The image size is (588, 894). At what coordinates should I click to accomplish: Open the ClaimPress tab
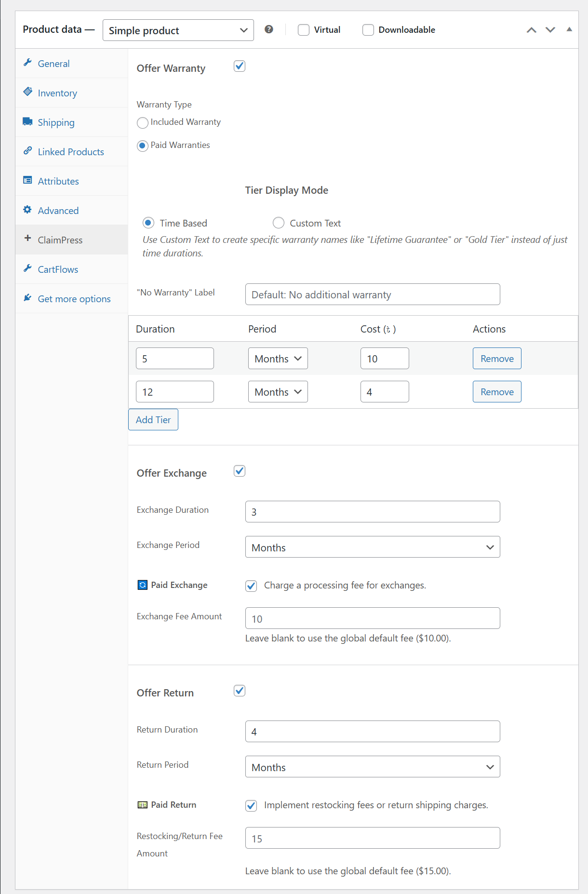[x=60, y=240]
